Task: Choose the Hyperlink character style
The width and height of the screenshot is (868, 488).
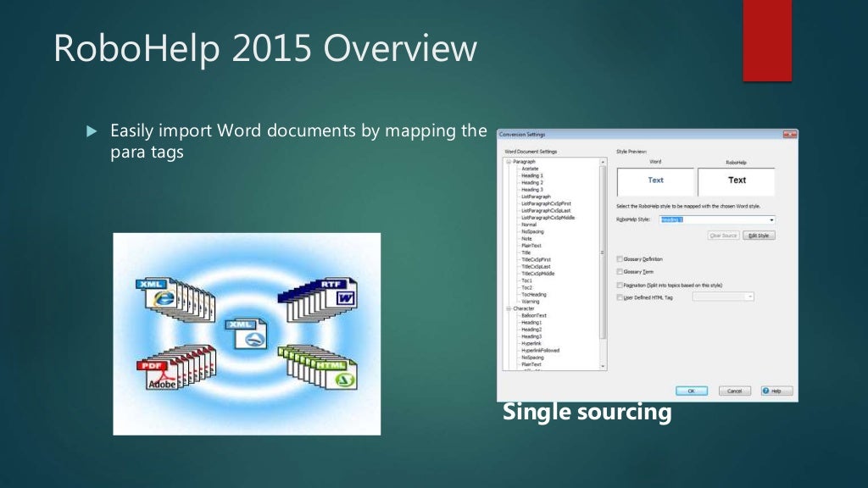Action: coord(531,344)
